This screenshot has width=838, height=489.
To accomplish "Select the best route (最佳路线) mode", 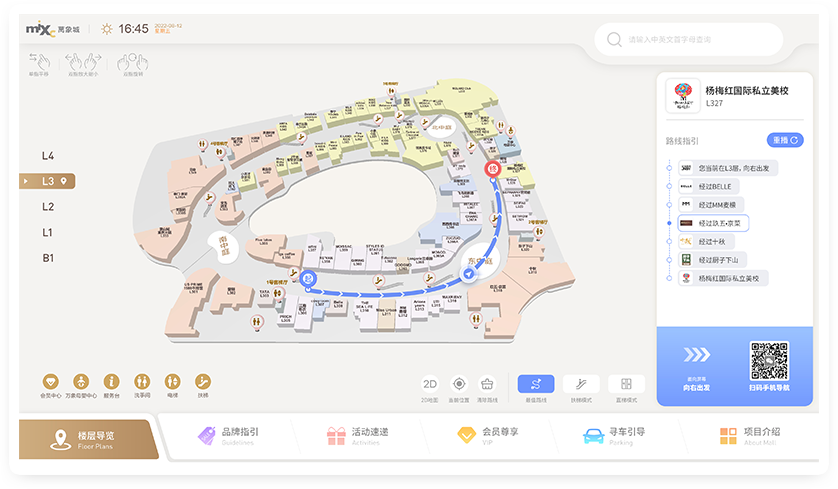I will pos(536,383).
